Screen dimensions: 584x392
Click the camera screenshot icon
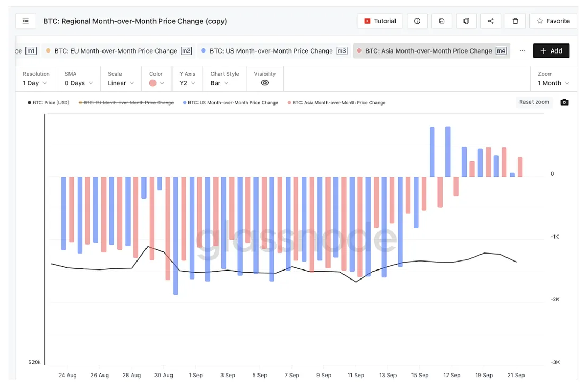point(564,102)
